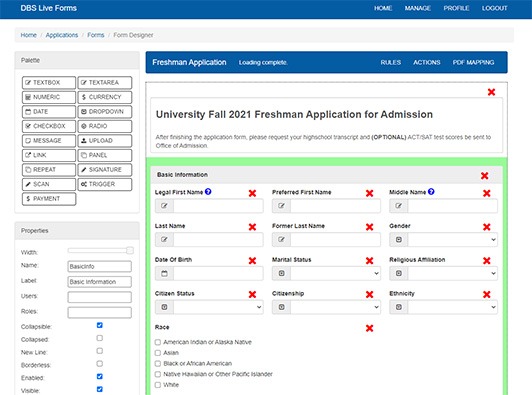Remove the Gender dropdown field
This screenshot has height=395, width=532.
coord(487,227)
